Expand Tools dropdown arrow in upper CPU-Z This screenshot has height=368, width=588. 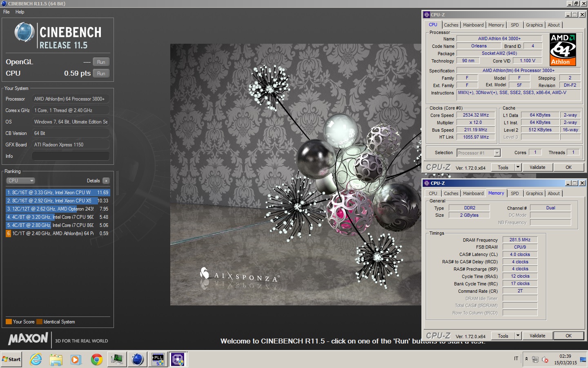point(518,168)
